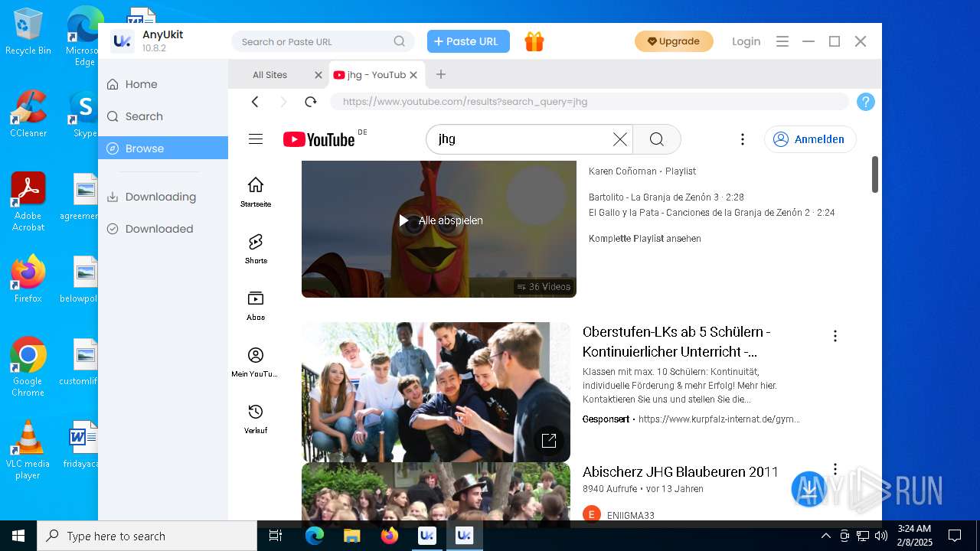Image resolution: width=980 pixels, height=551 pixels.
Task: Click the Upgrade button
Action: pos(674,41)
